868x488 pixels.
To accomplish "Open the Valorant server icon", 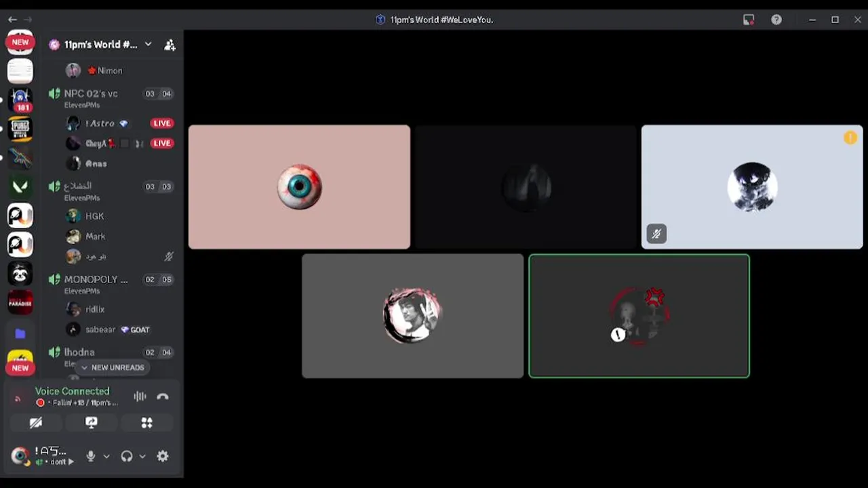I will coord(20,186).
